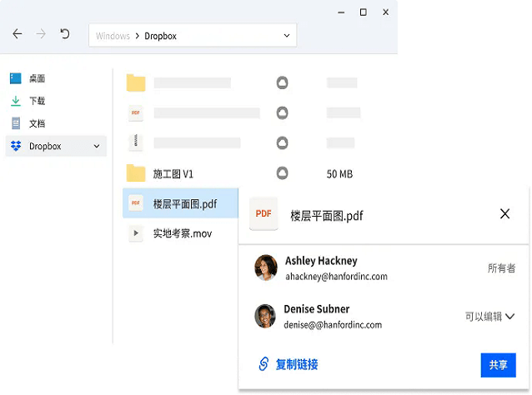Open the Dropbox sidebar item
The height and width of the screenshot is (395, 532).
coord(45,146)
